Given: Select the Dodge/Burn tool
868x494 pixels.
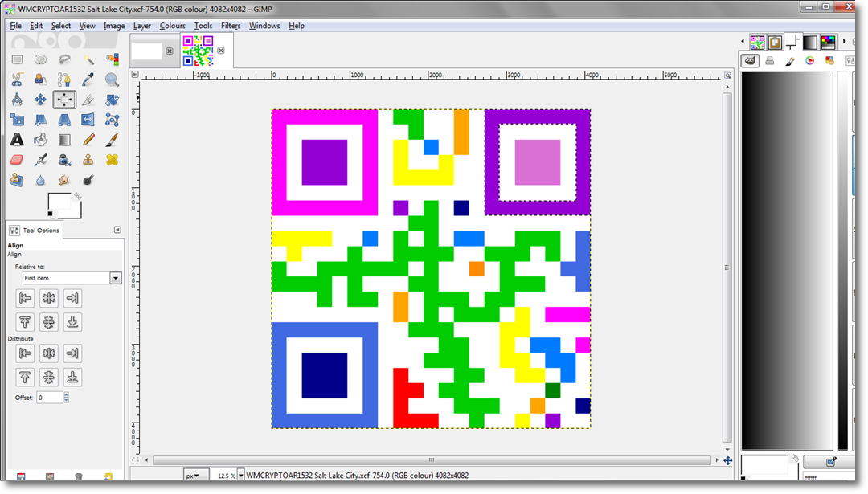Looking at the screenshot, I should [88, 180].
